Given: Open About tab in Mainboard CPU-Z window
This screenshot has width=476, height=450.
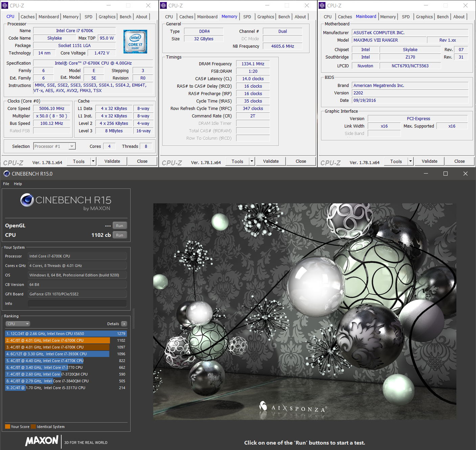Looking at the screenshot, I should (x=459, y=17).
